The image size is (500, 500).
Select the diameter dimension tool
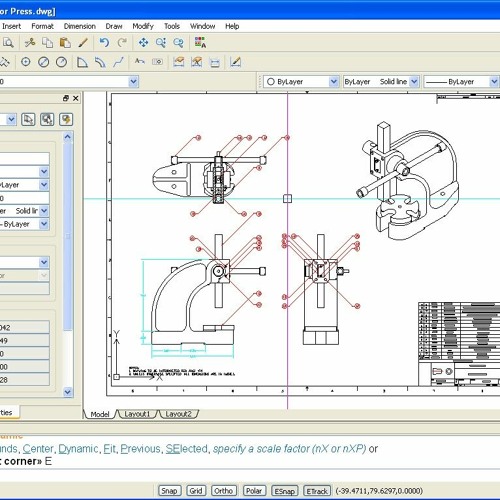point(44,62)
